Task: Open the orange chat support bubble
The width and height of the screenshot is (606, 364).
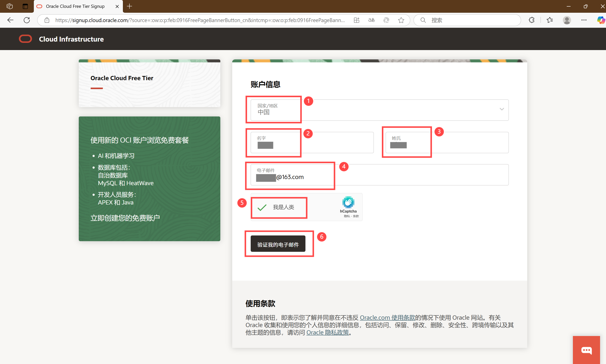Action: tap(586, 350)
